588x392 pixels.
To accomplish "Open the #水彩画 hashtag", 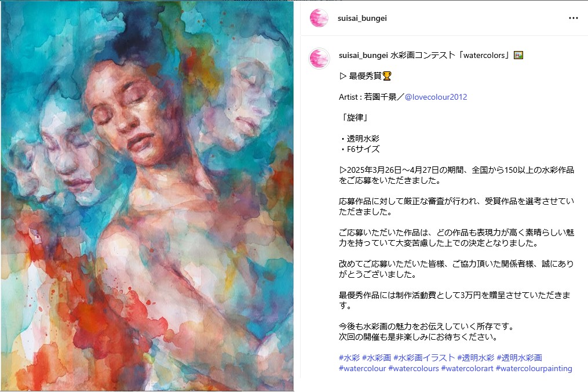I will (x=377, y=357).
